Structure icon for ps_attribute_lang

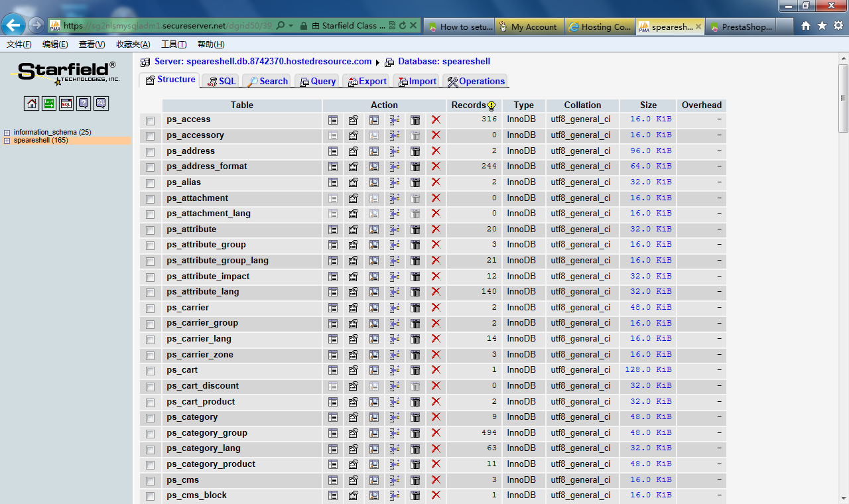(354, 292)
